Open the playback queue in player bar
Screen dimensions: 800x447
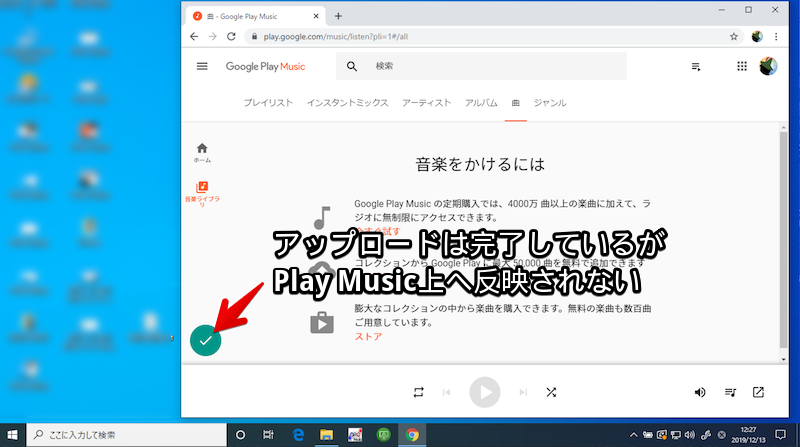tap(730, 392)
